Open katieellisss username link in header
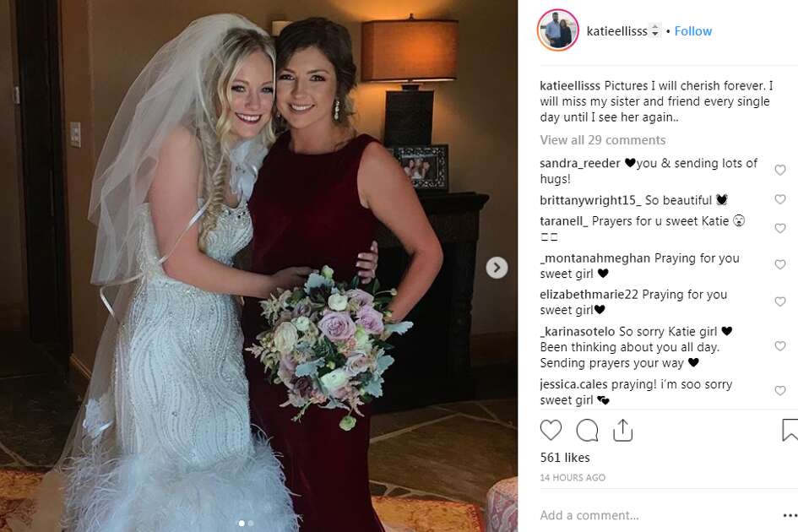 616,31
